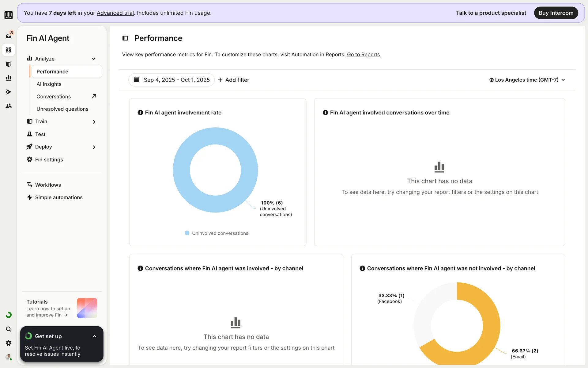This screenshot has height=368, width=588.
Task: Collapse the Analyze section chevron
Action: point(94,59)
